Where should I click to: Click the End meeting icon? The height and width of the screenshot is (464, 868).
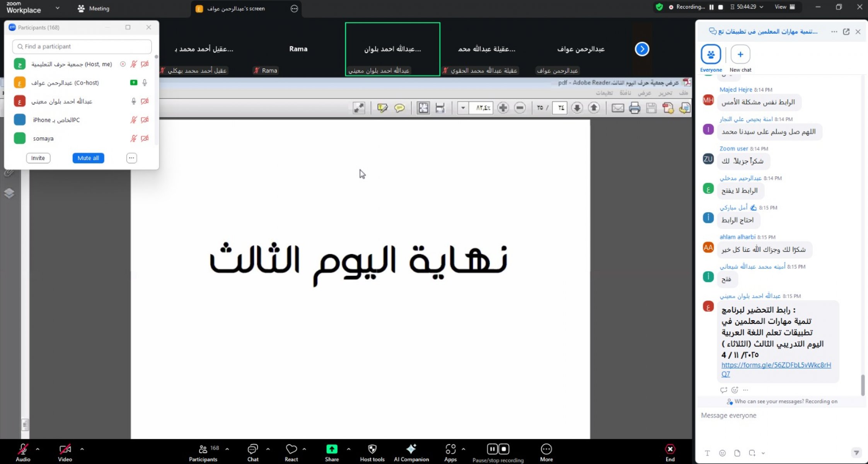click(670, 449)
